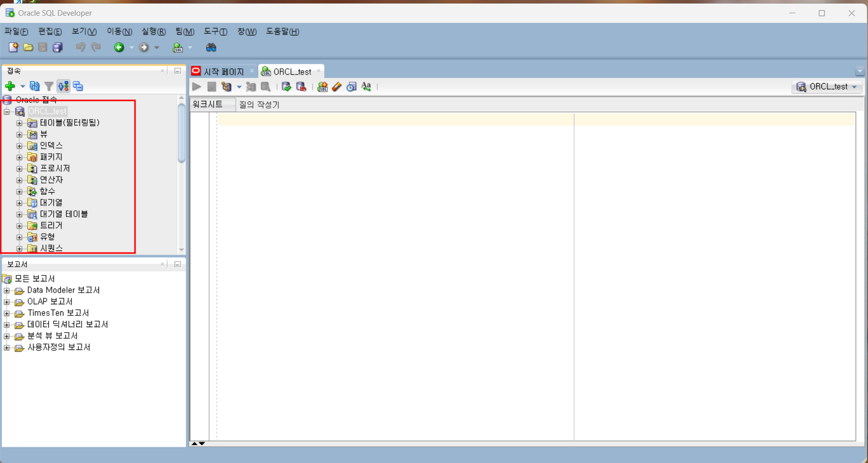This screenshot has width=868, height=463.
Task: Click the Undo arrow icon
Action: pos(80,47)
